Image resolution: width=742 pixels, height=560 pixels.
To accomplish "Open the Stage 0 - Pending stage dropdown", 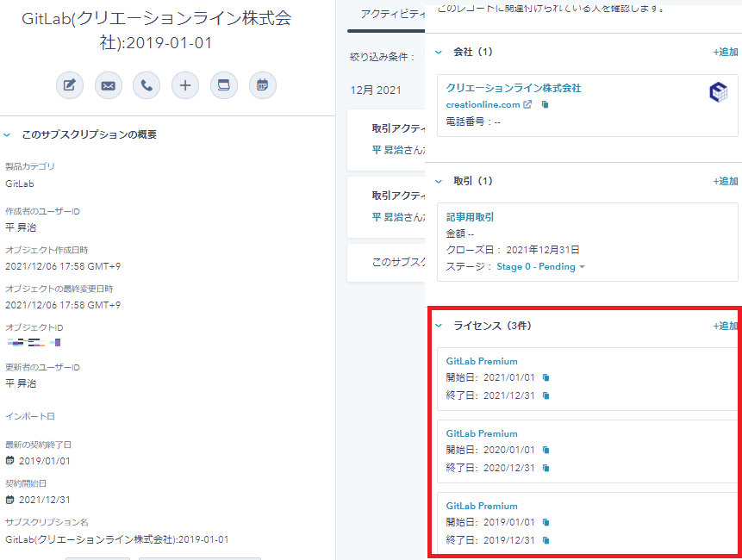I will [x=541, y=267].
